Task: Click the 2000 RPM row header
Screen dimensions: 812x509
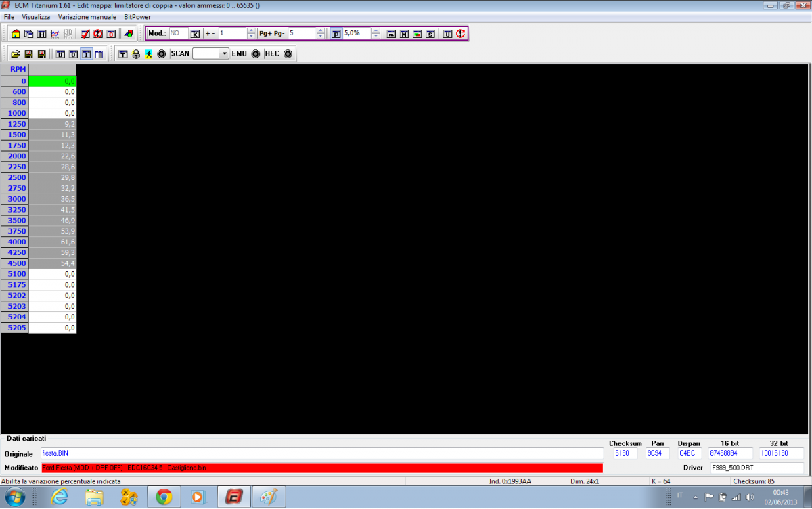Action: (x=15, y=156)
